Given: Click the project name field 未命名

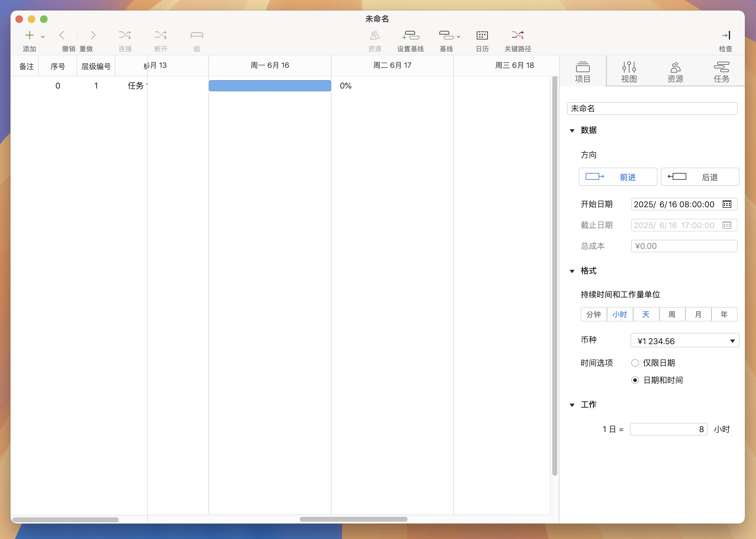Looking at the screenshot, I should 652,109.
